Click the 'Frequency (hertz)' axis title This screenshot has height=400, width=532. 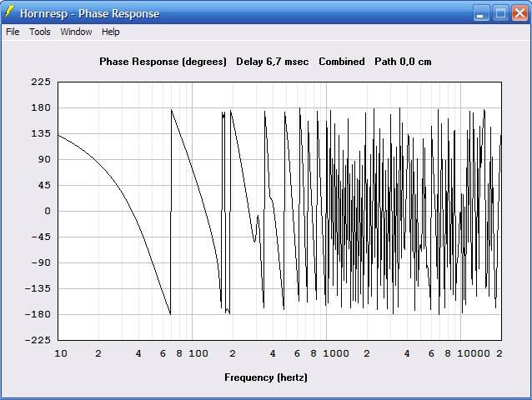266,377
